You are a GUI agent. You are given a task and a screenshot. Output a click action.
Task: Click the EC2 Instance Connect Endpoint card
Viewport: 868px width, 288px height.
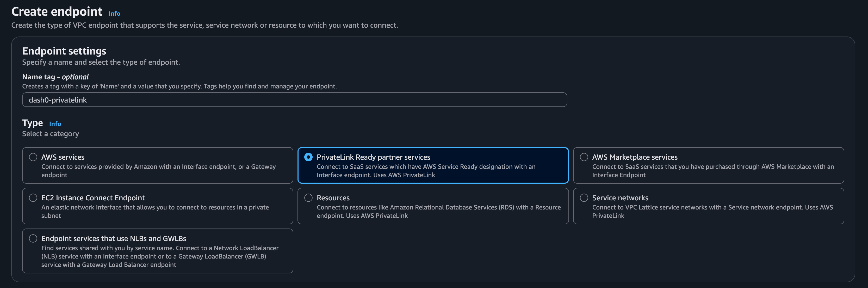point(157,206)
